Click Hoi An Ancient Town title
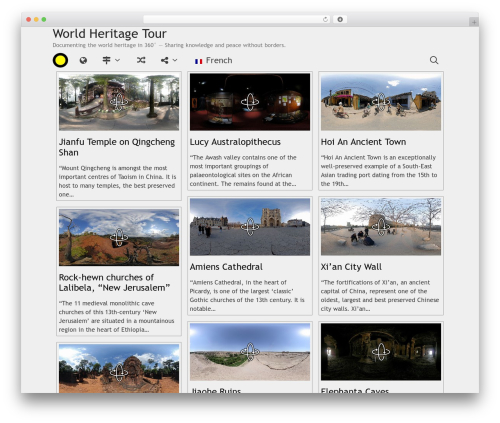 (363, 142)
